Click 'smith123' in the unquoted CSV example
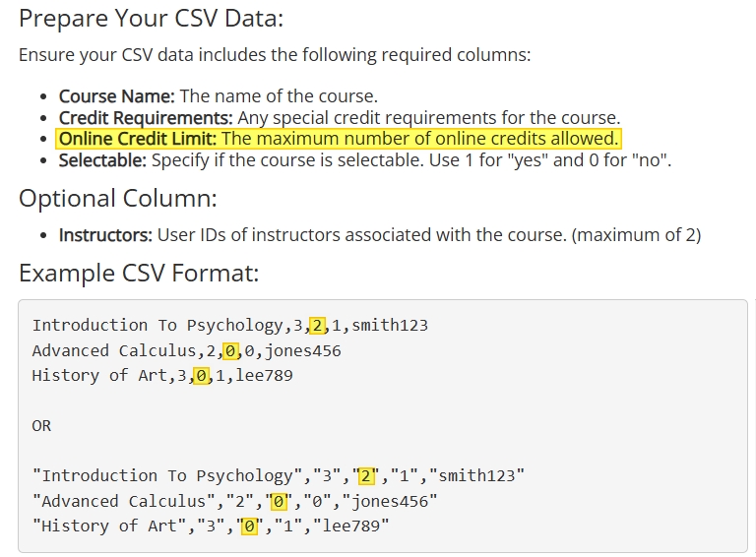Viewport: 756px width, 557px height. coord(390,326)
